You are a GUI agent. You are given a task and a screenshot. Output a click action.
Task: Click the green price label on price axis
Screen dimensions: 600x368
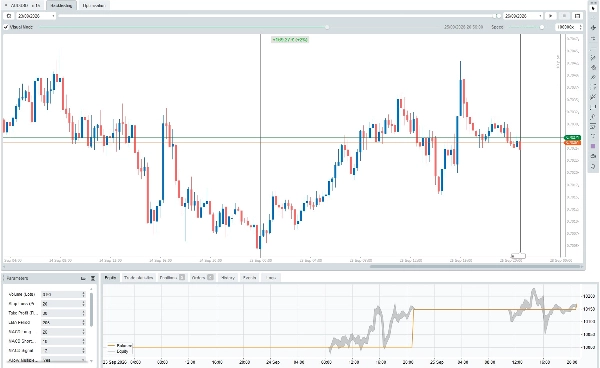tap(572, 137)
